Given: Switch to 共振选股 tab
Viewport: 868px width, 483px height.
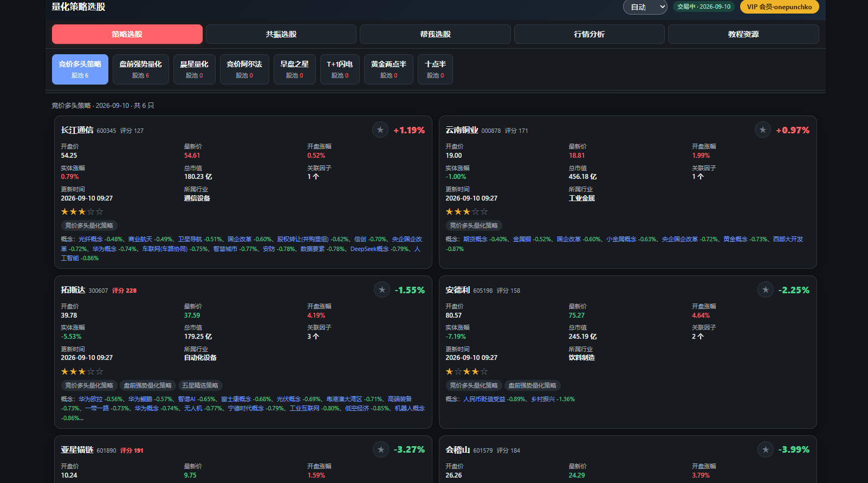Looking at the screenshot, I should [x=281, y=34].
